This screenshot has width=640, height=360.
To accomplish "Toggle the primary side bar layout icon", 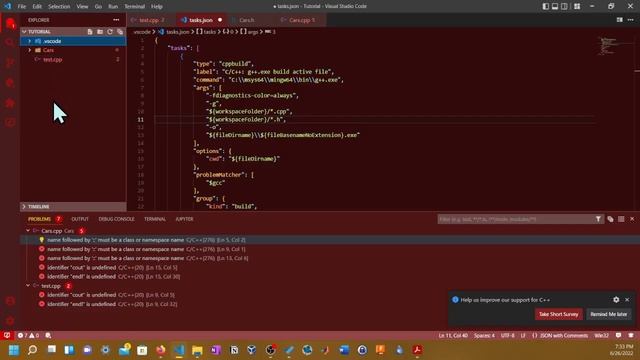I will coord(546,6).
